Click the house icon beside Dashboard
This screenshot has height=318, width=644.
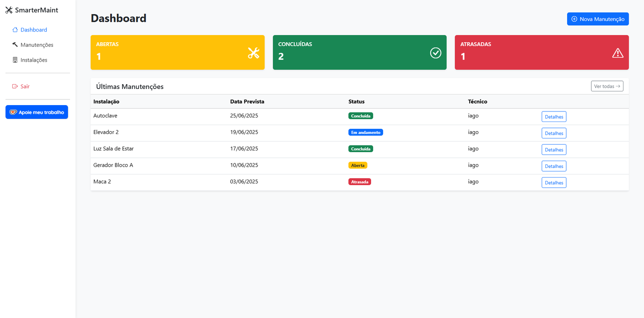click(15, 30)
